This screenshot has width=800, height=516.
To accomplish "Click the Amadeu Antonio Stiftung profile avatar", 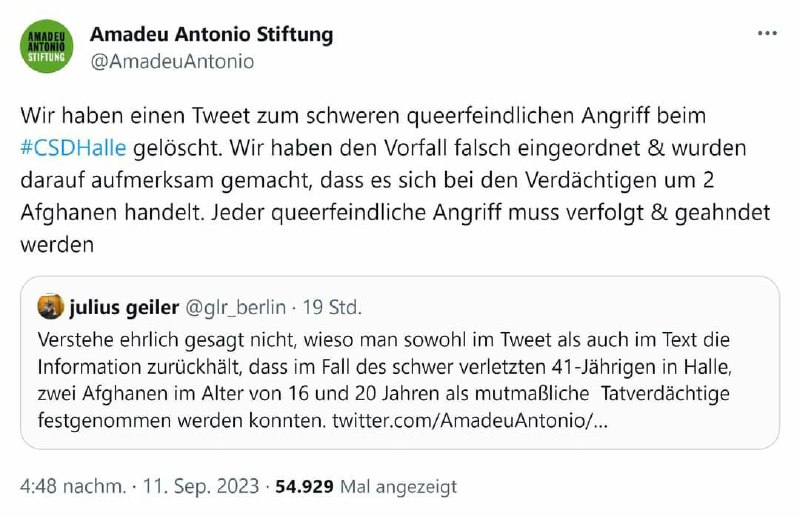I will click(45, 46).
